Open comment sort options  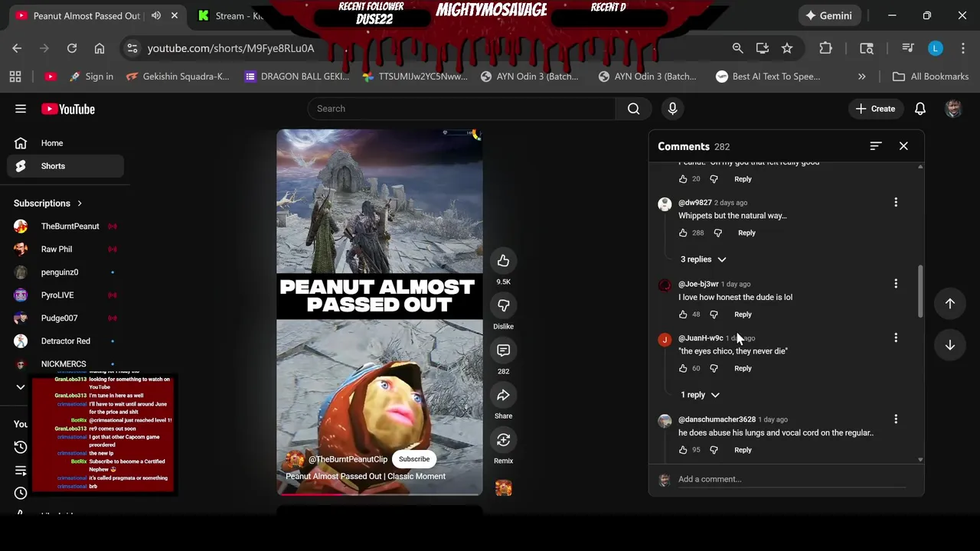point(876,146)
